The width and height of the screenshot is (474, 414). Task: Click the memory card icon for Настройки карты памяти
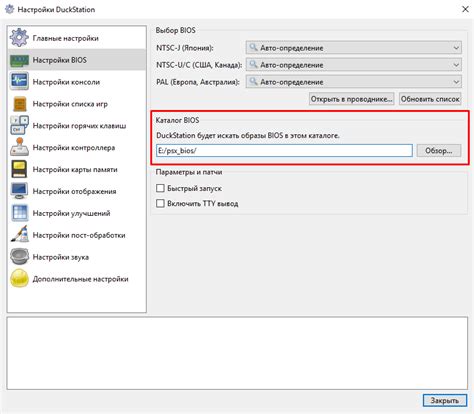point(19,169)
